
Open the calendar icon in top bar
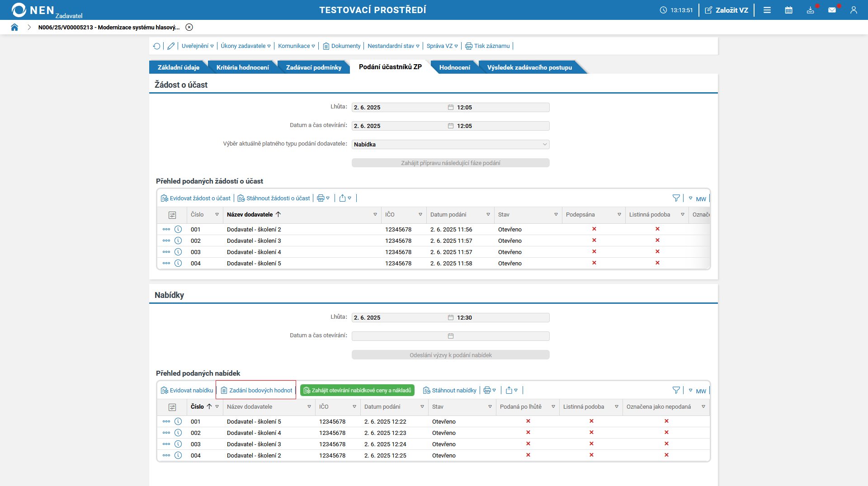click(x=788, y=10)
